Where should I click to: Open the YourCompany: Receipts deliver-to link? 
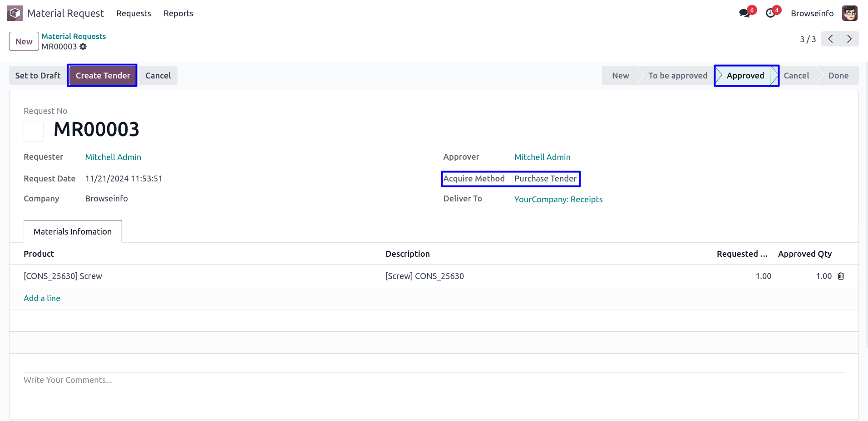pos(558,200)
